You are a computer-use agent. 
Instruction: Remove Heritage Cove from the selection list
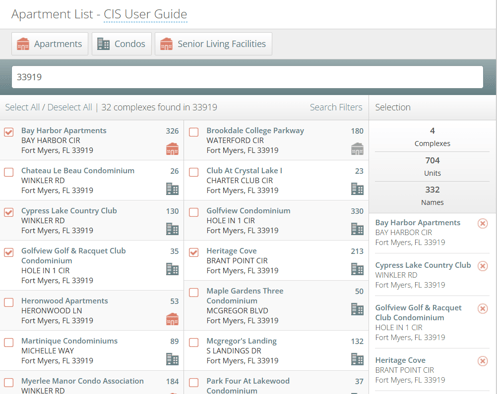tap(482, 361)
